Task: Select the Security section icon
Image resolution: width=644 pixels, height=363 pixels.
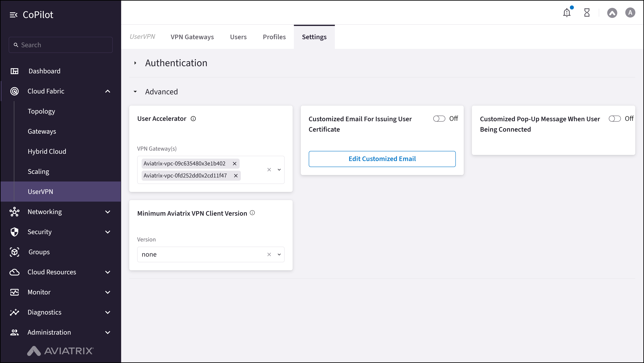Action: coord(14,232)
